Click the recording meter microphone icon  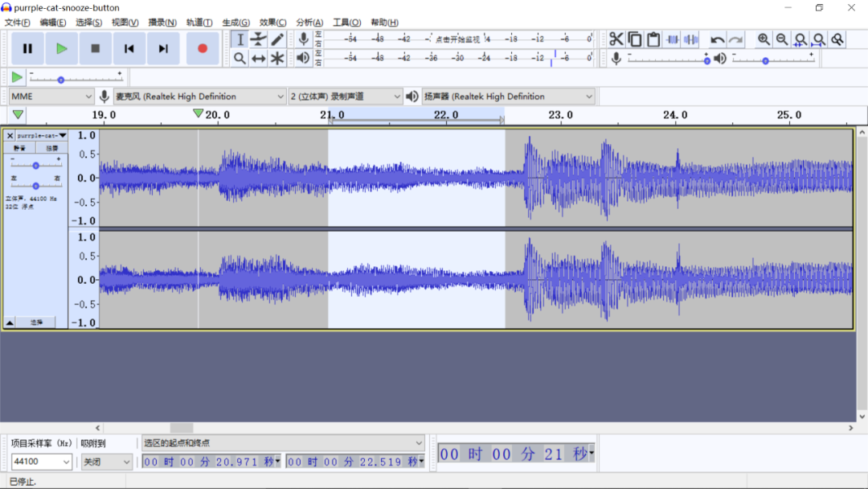click(x=303, y=39)
